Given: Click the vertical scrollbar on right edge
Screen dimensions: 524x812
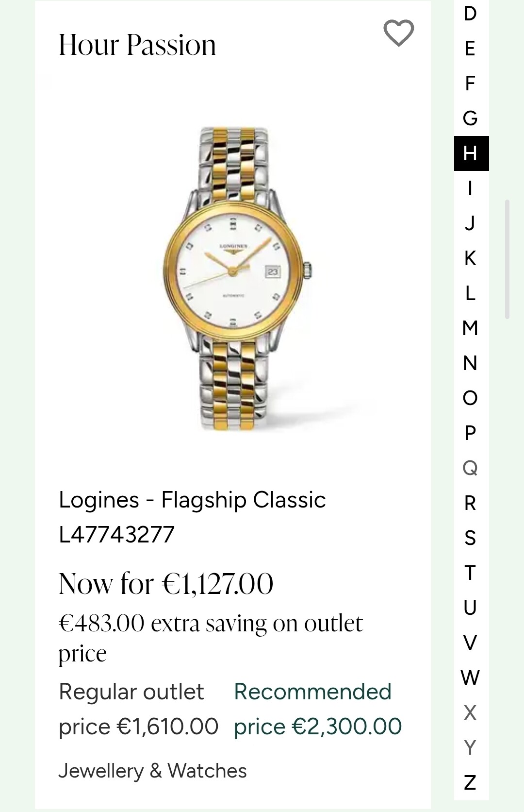Looking at the screenshot, I should [507, 259].
